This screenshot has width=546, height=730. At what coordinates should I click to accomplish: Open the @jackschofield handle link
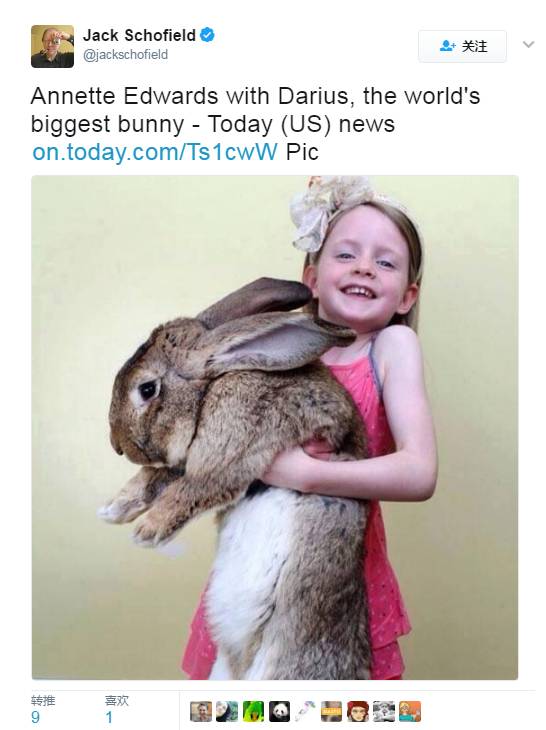(x=125, y=55)
